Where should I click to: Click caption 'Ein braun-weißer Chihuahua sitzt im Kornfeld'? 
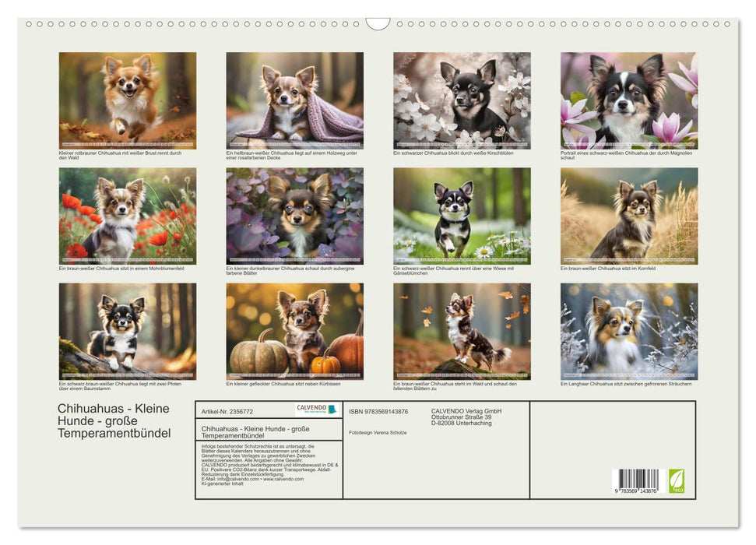pos(607,268)
